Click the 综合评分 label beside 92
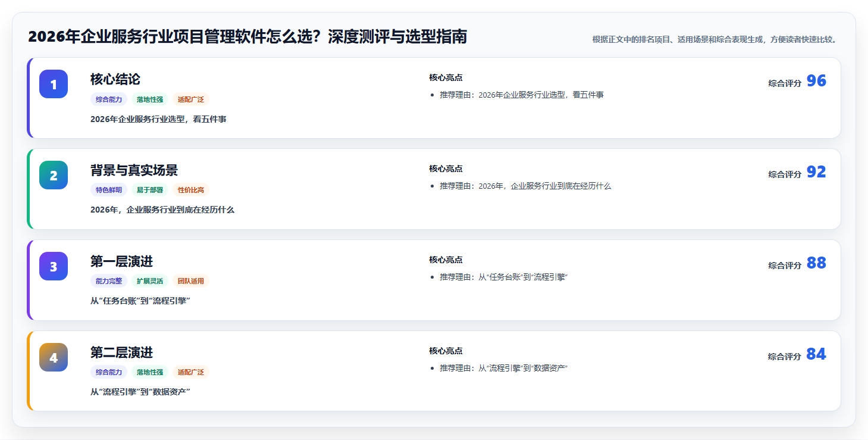 click(785, 174)
